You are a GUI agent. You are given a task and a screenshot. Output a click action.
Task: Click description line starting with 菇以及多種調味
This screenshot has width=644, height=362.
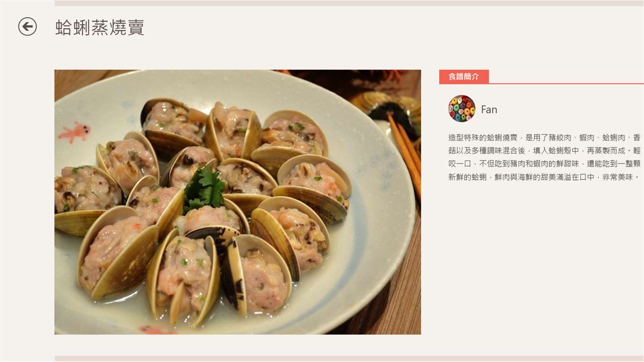(544, 151)
